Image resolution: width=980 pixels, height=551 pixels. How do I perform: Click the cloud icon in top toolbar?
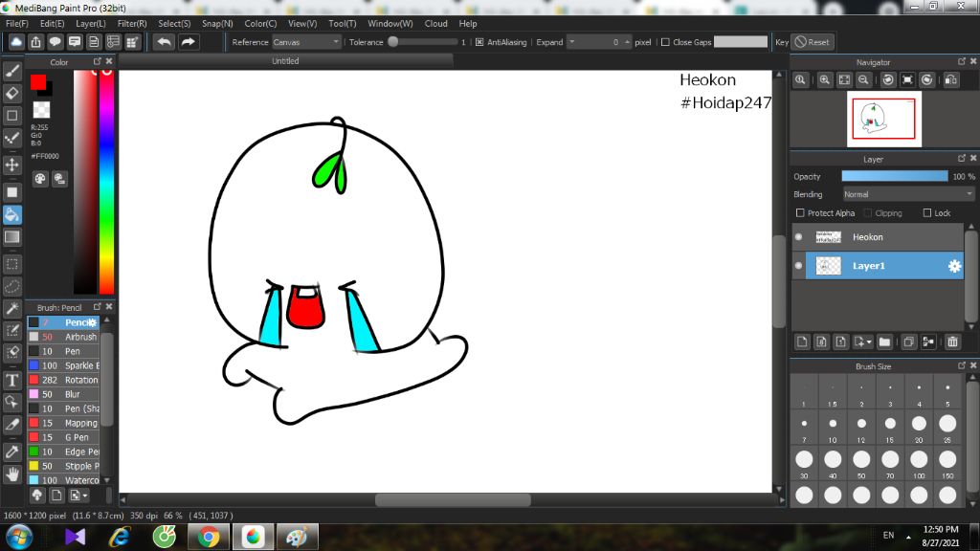coord(16,42)
